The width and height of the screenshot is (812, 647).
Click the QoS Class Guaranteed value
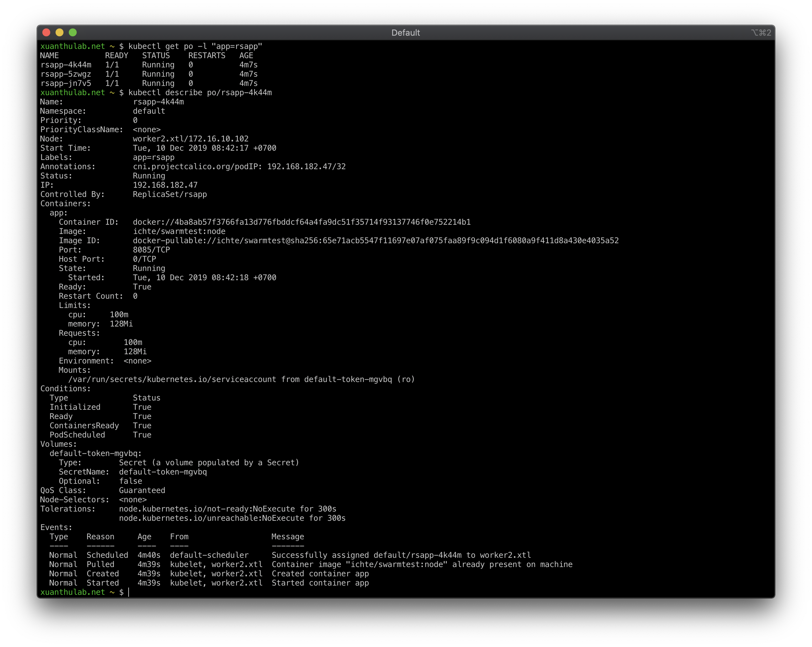pyautogui.click(x=142, y=490)
